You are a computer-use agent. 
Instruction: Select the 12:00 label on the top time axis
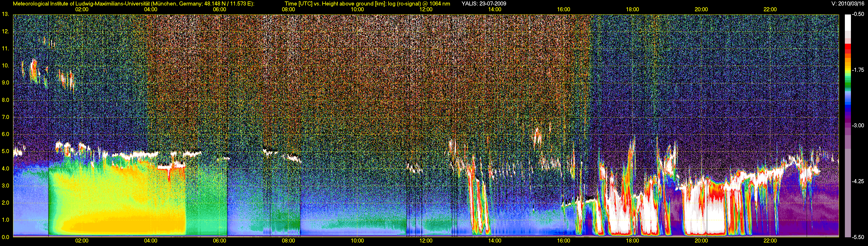[x=426, y=10]
